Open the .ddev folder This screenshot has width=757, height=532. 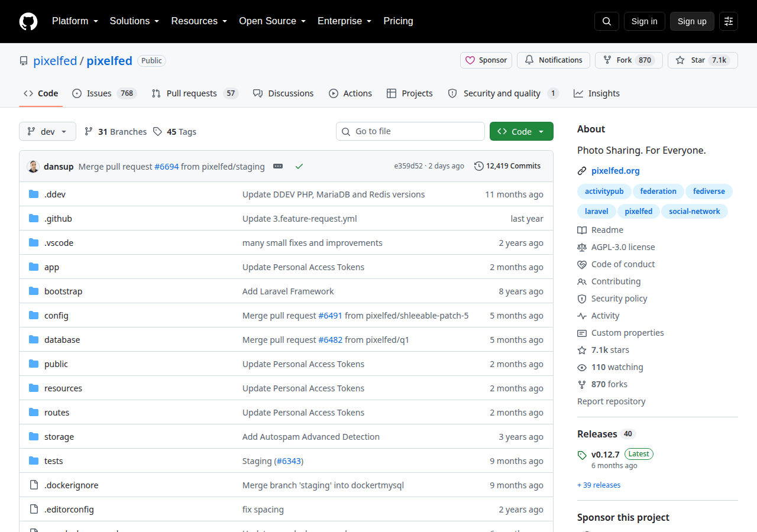[x=55, y=194]
